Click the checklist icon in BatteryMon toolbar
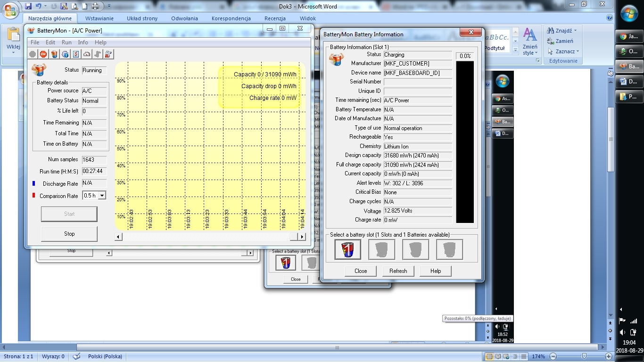Image resolution: width=644 pixels, height=362 pixels. click(x=76, y=54)
